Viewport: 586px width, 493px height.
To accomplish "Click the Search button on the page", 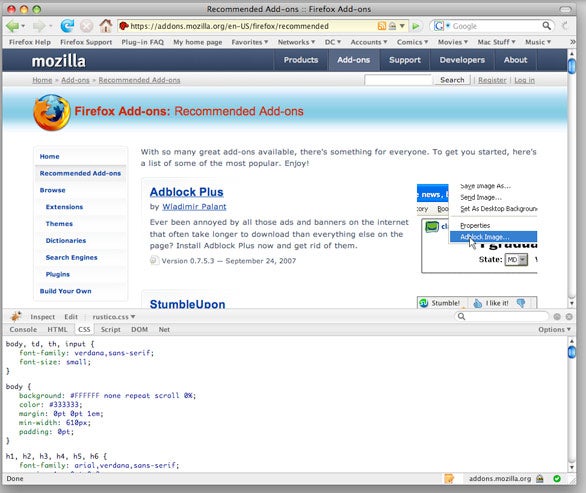I will (x=452, y=80).
